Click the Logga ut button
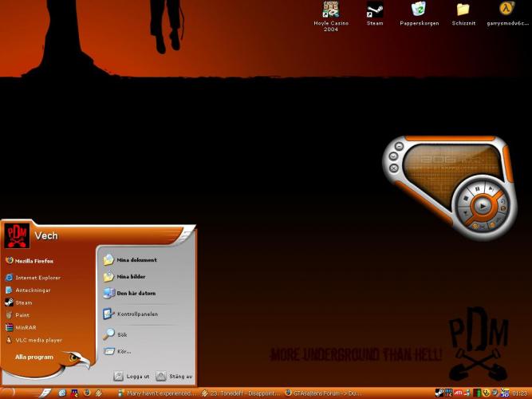Image resolution: width=532 pixels, height=399 pixels. [132, 376]
